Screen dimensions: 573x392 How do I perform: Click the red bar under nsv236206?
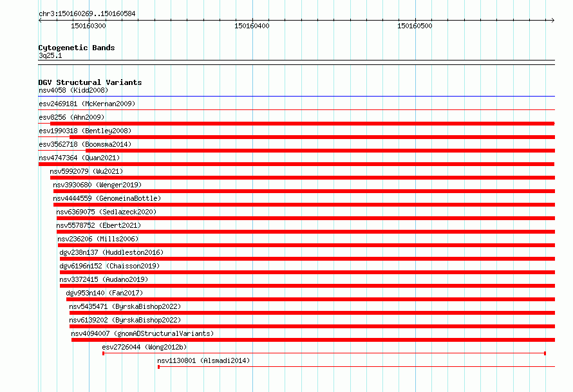pos(306,245)
